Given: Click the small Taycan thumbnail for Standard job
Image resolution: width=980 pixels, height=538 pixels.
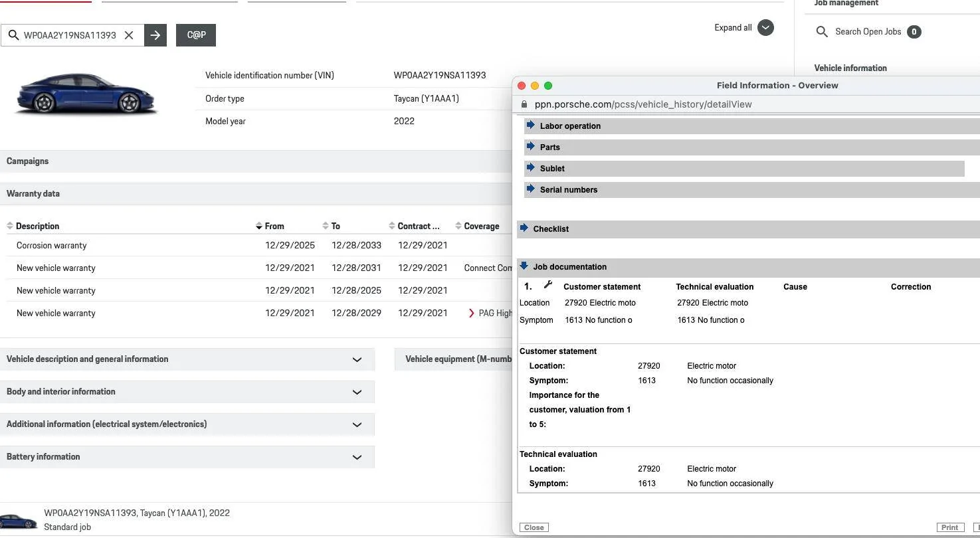Looking at the screenshot, I should tap(19, 521).
